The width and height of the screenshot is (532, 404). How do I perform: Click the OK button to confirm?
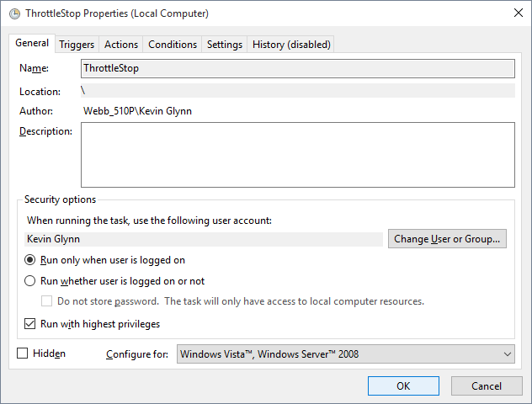pos(403,385)
